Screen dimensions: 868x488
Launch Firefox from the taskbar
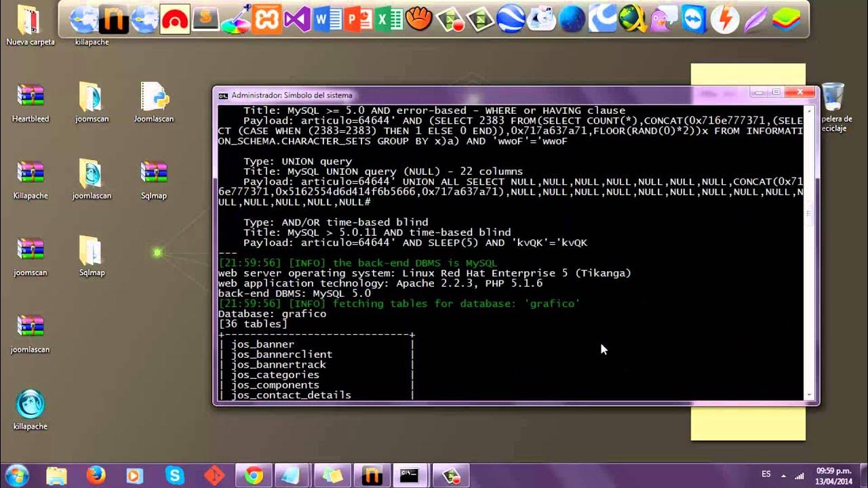[x=96, y=476]
